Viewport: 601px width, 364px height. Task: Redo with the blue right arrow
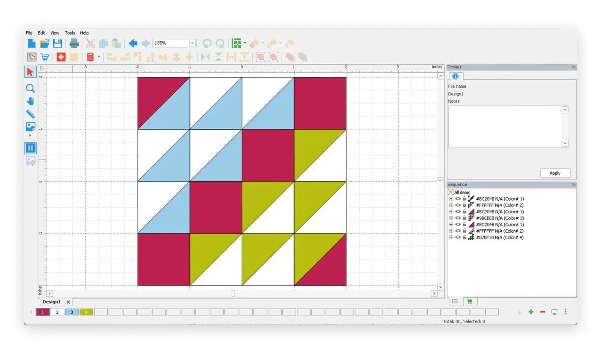tap(145, 43)
